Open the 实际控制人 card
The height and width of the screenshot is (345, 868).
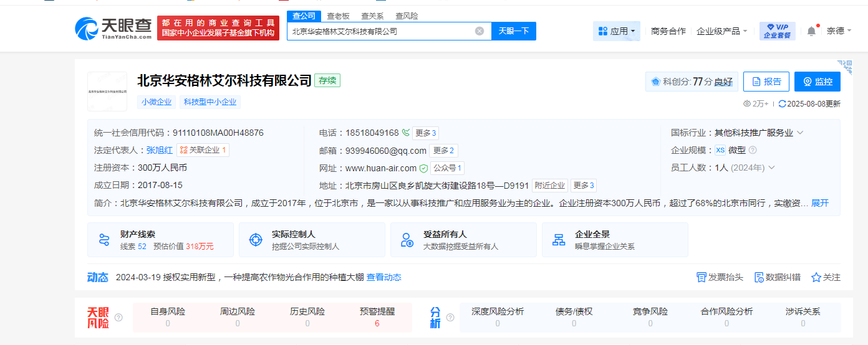click(312, 240)
